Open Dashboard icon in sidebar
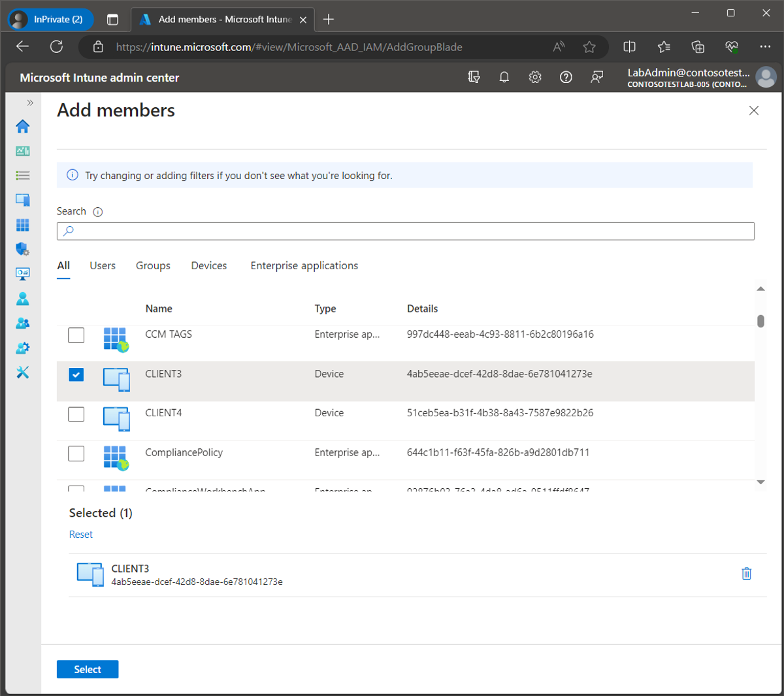Viewport: 784px width, 696px height. click(23, 151)
